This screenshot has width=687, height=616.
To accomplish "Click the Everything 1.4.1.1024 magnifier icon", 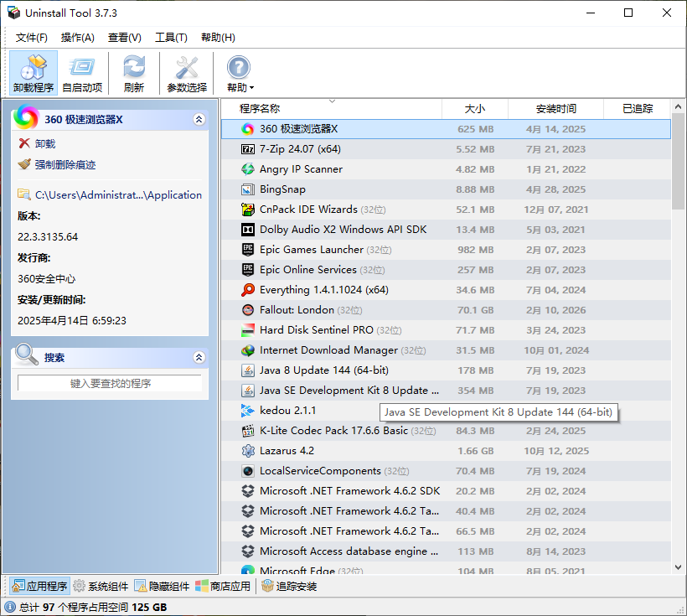I will tap(247, 290).
